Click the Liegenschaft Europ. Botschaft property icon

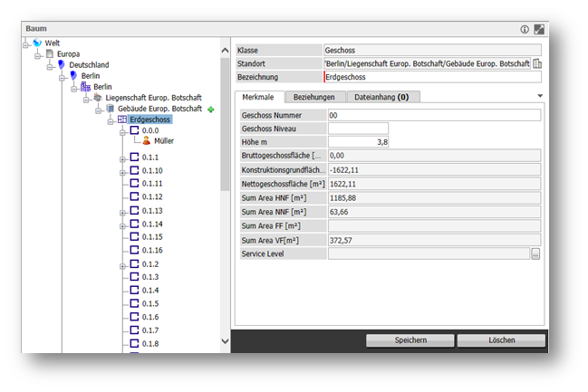[98, 98]
